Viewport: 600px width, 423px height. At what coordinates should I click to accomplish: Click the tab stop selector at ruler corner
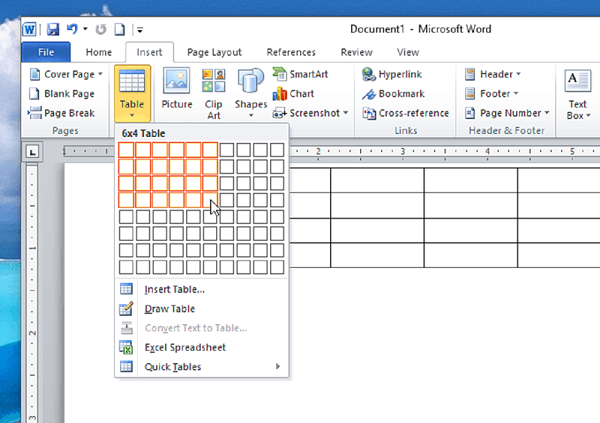32,152
